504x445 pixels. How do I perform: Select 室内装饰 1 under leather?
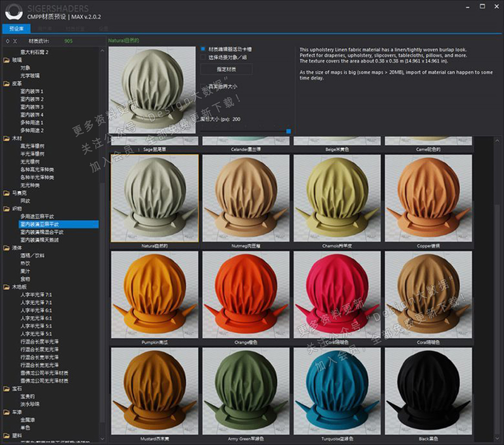(32, 91)
